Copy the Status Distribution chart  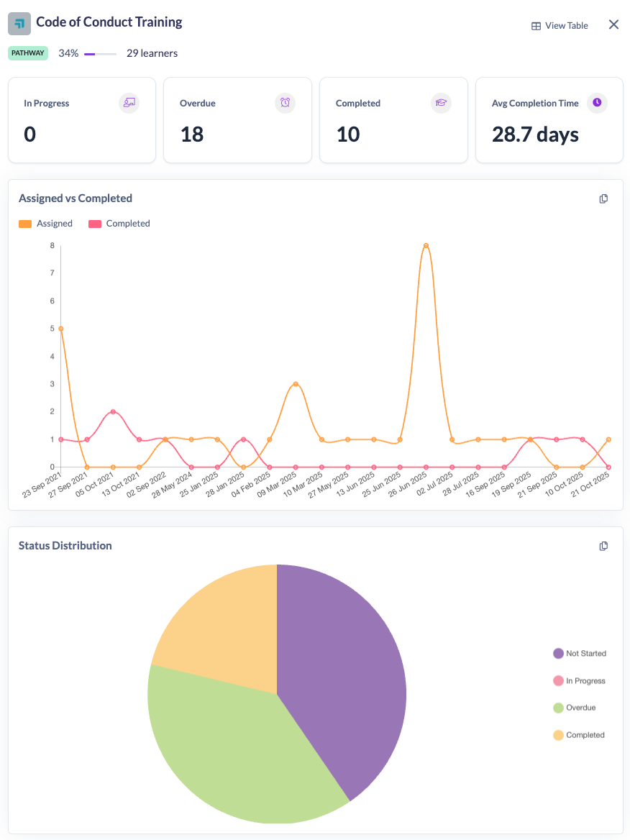(604, 546)
